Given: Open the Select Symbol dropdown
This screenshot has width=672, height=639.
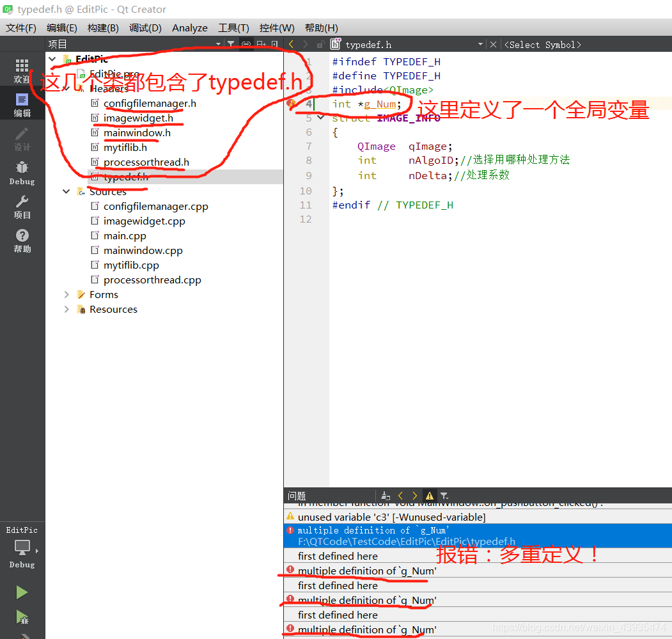Looking at the screenshot, I should [x=543, y=45].
